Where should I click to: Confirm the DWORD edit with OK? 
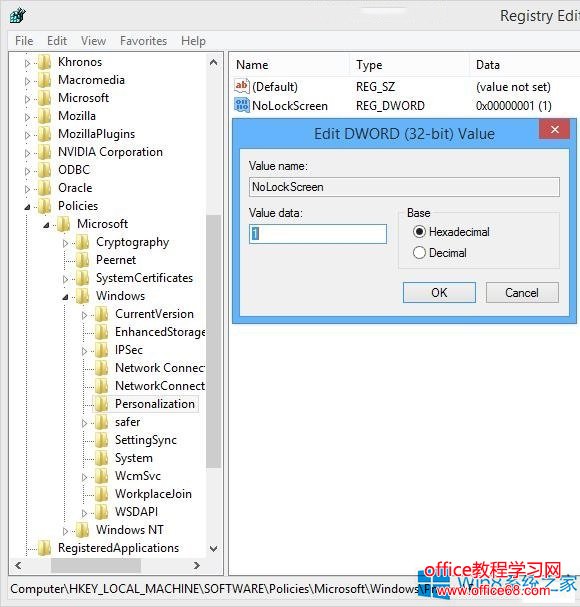(439, 293)
